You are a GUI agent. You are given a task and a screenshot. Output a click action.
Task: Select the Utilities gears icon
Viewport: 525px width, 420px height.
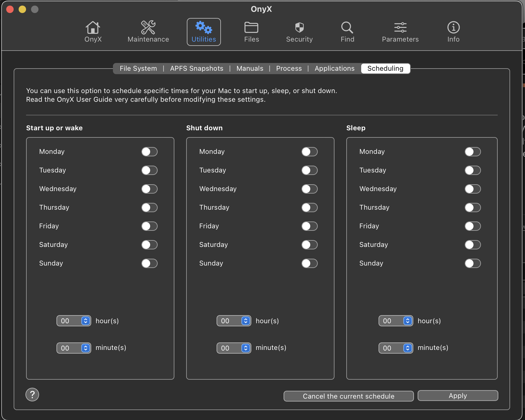[204, 28]
